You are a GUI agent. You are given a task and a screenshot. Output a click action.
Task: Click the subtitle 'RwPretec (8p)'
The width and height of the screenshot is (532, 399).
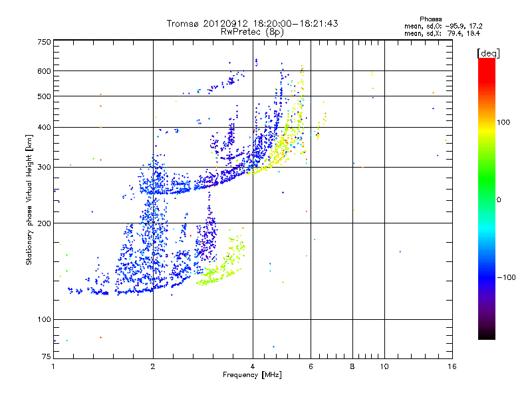coord(252,32)
